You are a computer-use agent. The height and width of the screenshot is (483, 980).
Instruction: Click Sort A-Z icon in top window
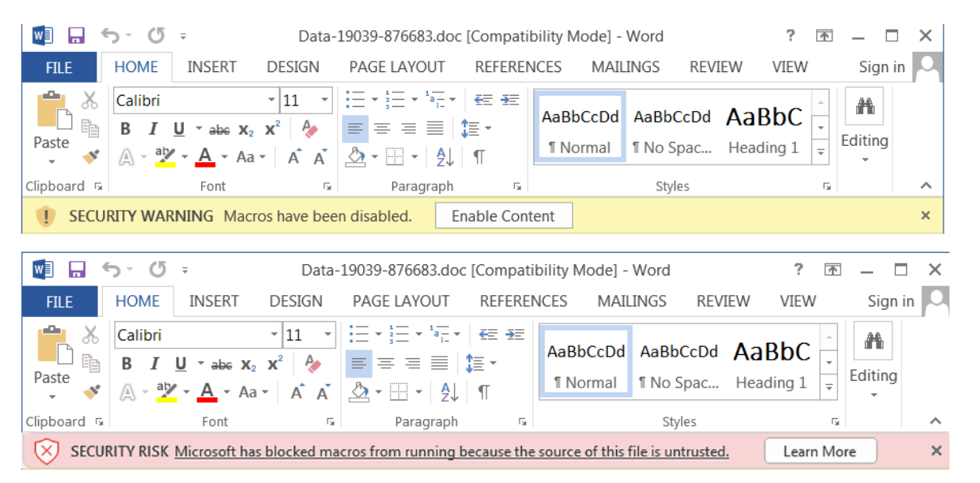coord(445,157)
